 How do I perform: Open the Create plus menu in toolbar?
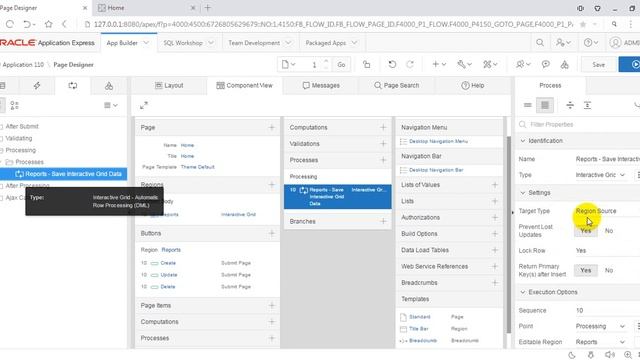pyautogui.click(x=439, y=64)
